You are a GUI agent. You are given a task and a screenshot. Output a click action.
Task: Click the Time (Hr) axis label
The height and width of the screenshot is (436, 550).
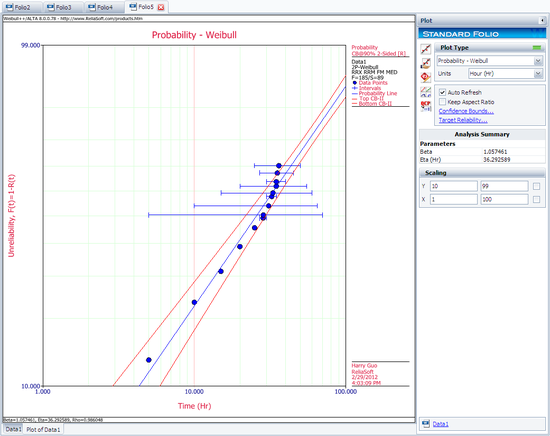(195, 406)
